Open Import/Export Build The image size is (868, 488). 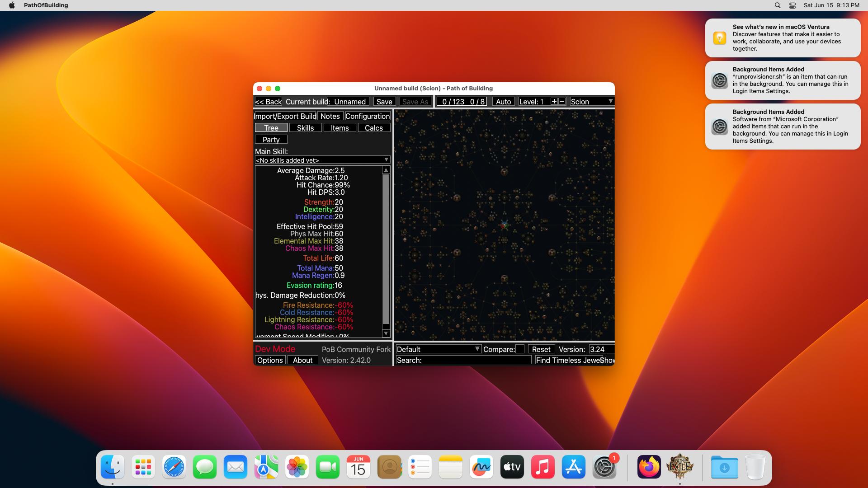(285, 116)
